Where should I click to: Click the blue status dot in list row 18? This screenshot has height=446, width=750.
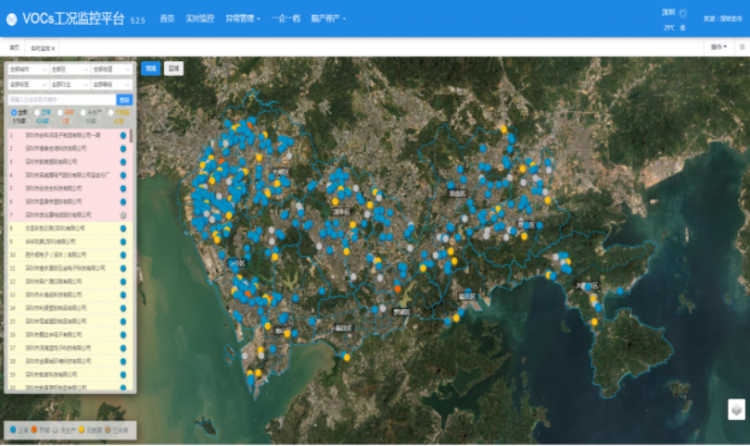tap(123, 361)
